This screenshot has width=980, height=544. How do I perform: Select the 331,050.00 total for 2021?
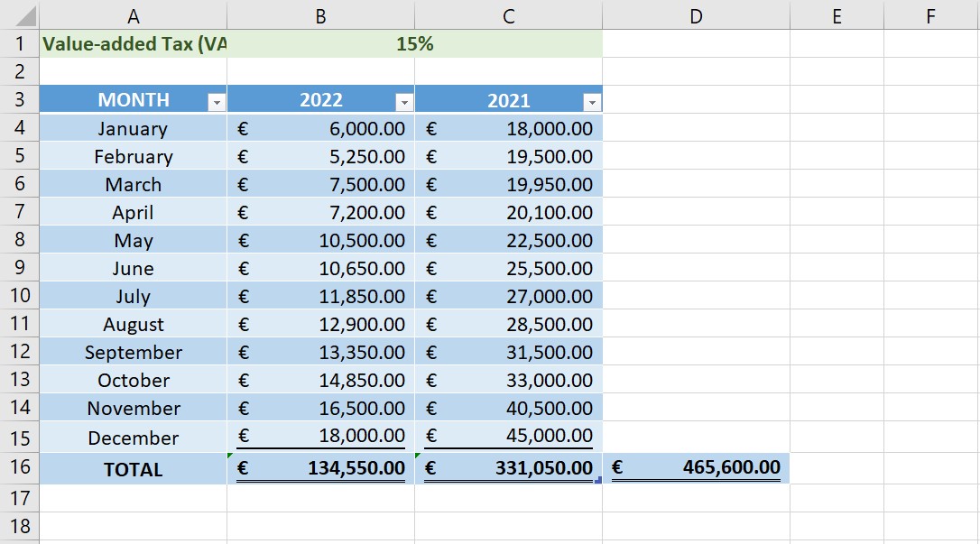tap(509, 468)
